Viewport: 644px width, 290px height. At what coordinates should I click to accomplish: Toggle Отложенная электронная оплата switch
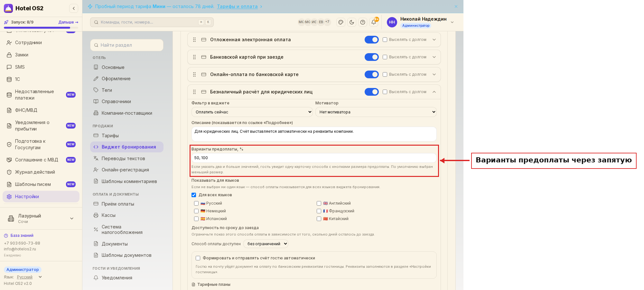pos(372,40)
